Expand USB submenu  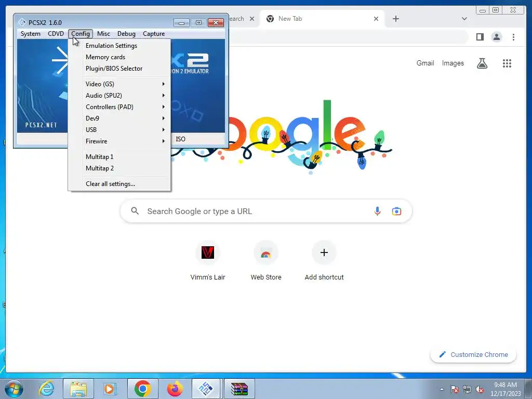tap(119, 129)
